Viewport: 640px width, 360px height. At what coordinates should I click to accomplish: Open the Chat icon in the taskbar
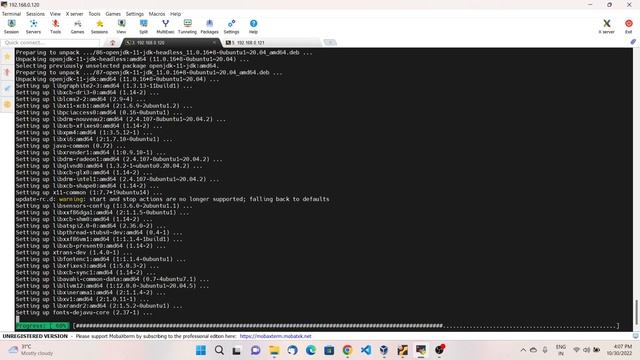(256, 350)
